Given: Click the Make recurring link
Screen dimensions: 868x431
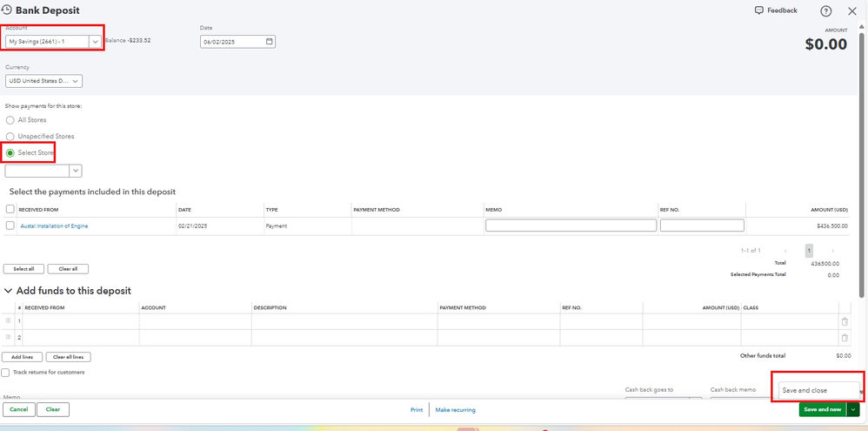Looking at the screenshot, I should point(455,410).
